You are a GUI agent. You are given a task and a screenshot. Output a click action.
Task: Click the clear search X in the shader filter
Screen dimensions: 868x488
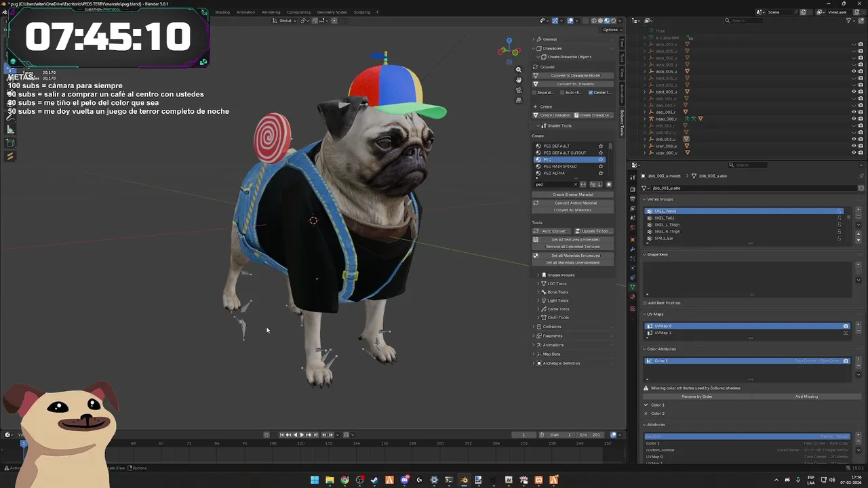pos(576,184)
